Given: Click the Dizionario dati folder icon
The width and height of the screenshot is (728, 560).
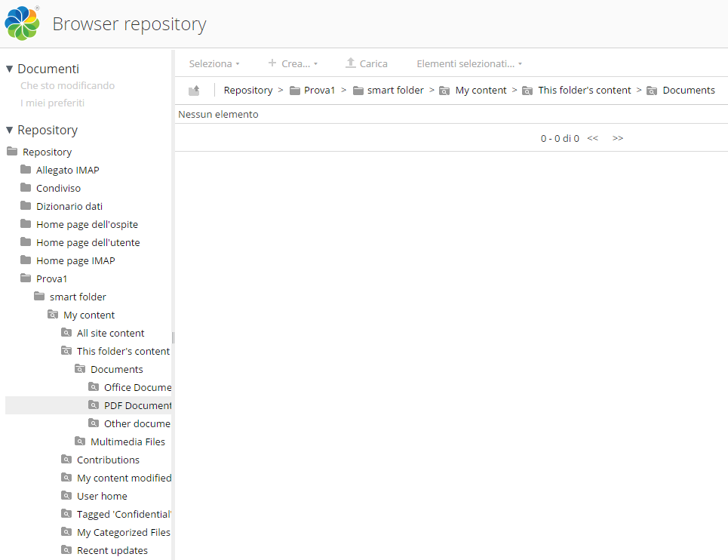Looking at the screenshot, I should point(26,206).
